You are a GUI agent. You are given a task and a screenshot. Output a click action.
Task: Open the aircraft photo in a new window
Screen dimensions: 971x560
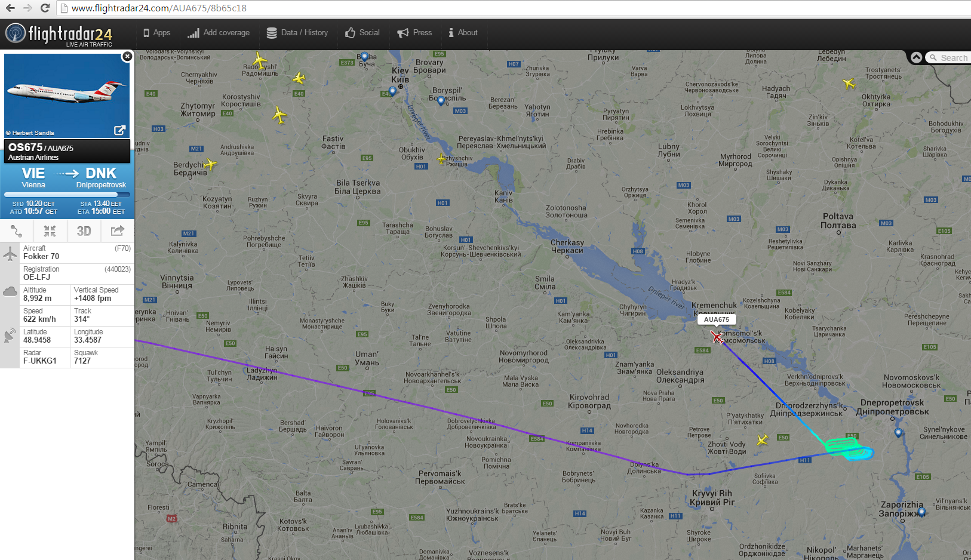click(120, 130)
